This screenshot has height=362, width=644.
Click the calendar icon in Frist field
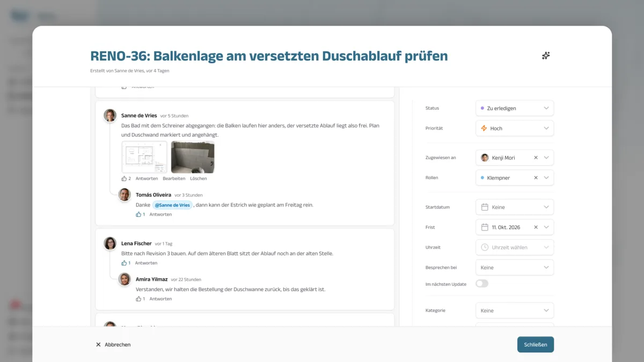[x=485, y=227]
